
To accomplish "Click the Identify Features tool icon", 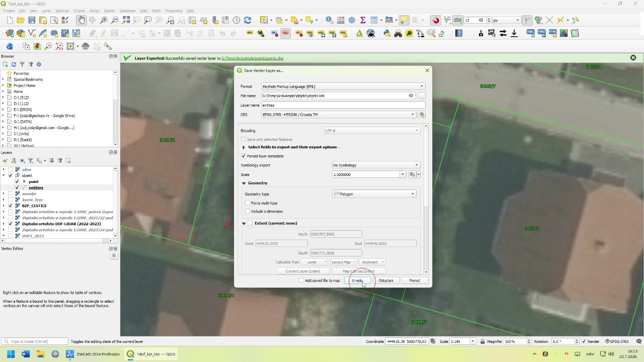I will pos(329,20).
